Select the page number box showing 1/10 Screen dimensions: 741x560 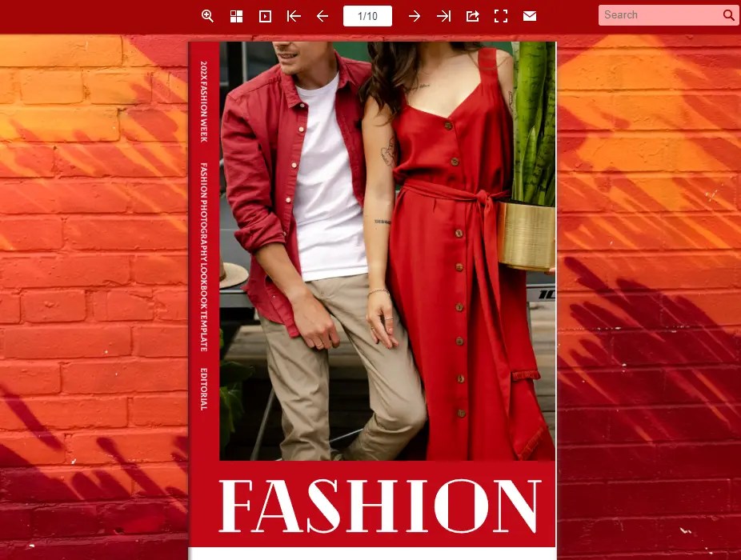tap(367, 15)
